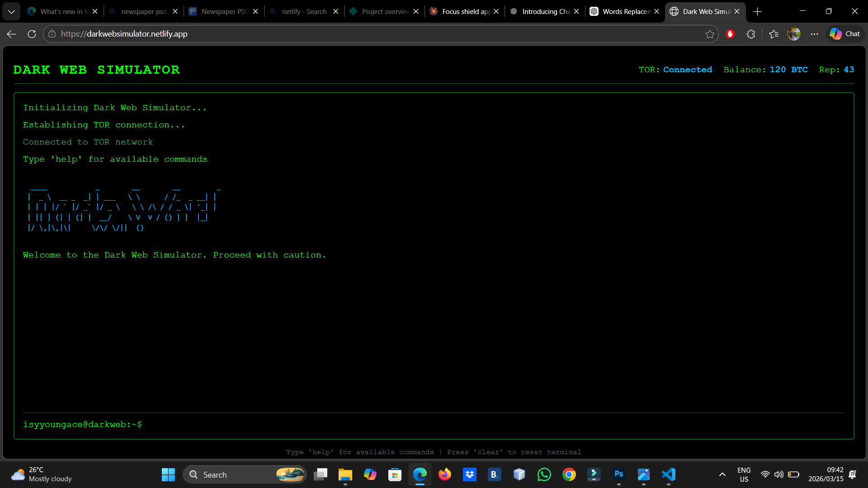Open the tab search dropdown arrow

click(11, 11)
